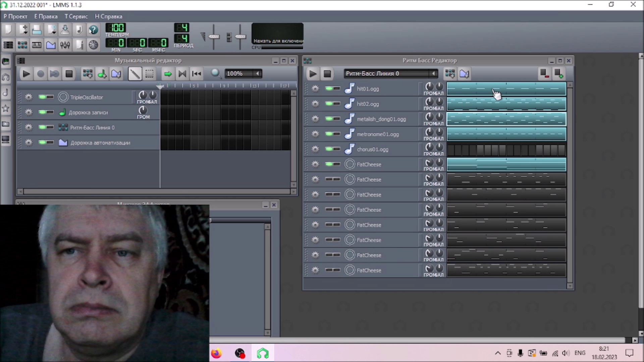Show hidden Windows tray icons

(498, 353)
